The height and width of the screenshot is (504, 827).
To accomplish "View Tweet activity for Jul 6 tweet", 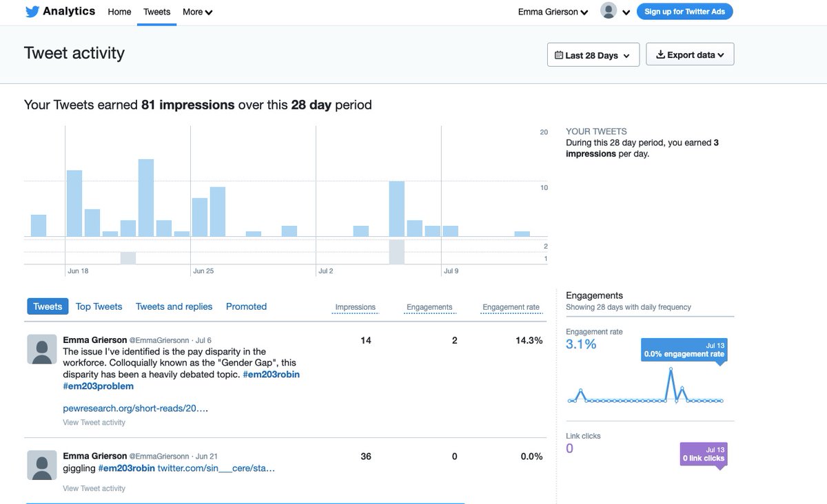I will click(94, 422).
